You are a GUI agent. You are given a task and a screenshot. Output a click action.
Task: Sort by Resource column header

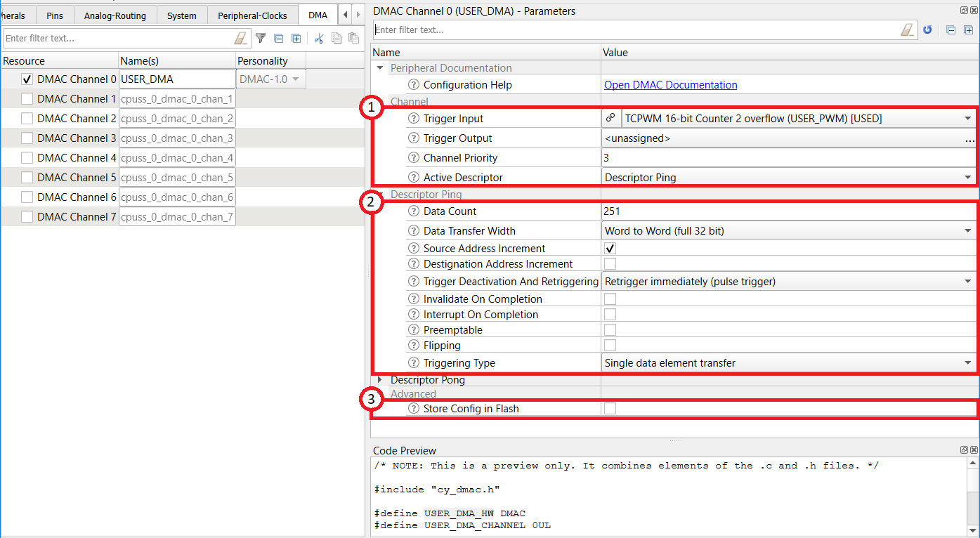(59, 61)
